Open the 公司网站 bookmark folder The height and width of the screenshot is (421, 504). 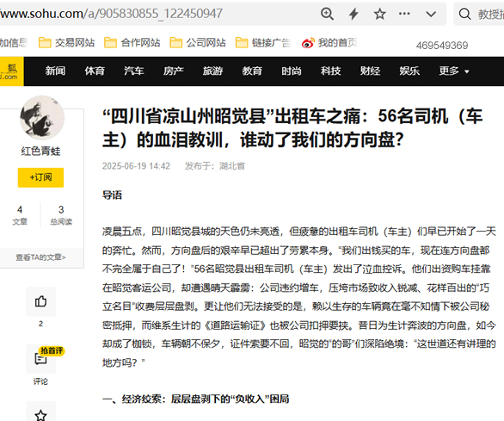pos(198,42)
